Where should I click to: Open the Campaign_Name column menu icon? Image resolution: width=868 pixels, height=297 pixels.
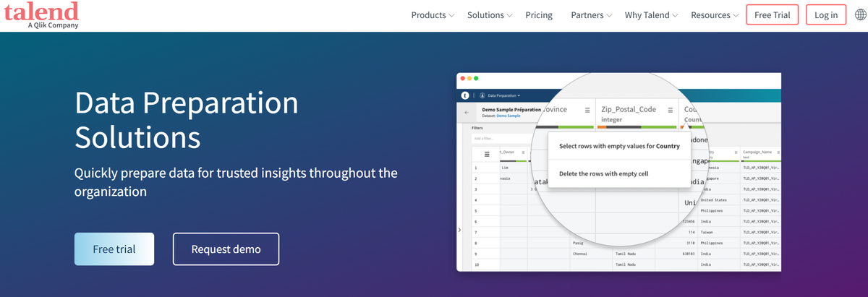pos(777,152)
